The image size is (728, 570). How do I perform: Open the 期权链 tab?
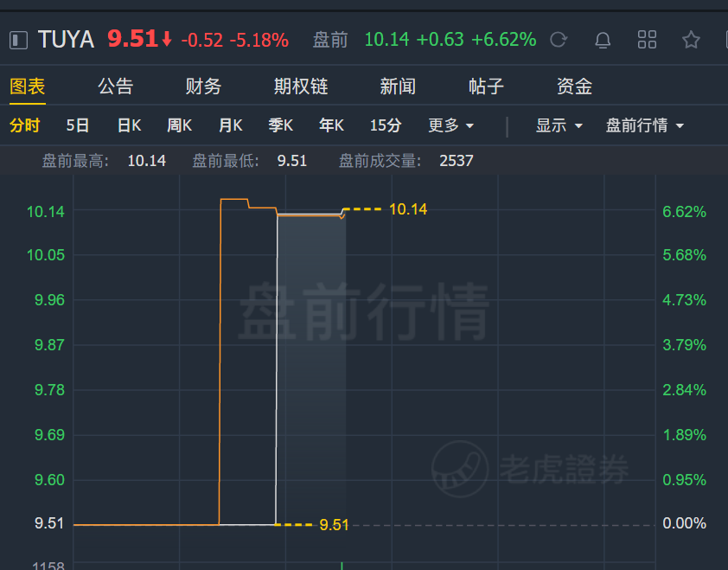(x=301, y=86)
